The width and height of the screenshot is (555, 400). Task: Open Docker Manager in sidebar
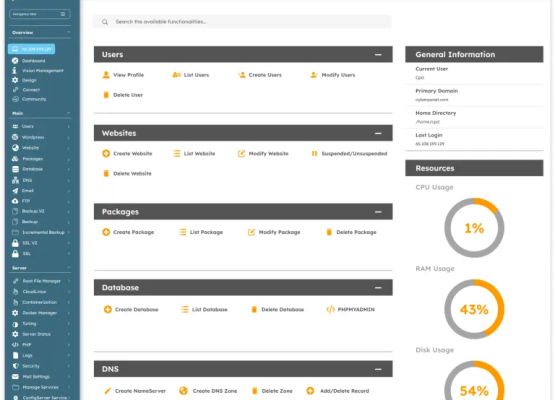coord(40,313)
